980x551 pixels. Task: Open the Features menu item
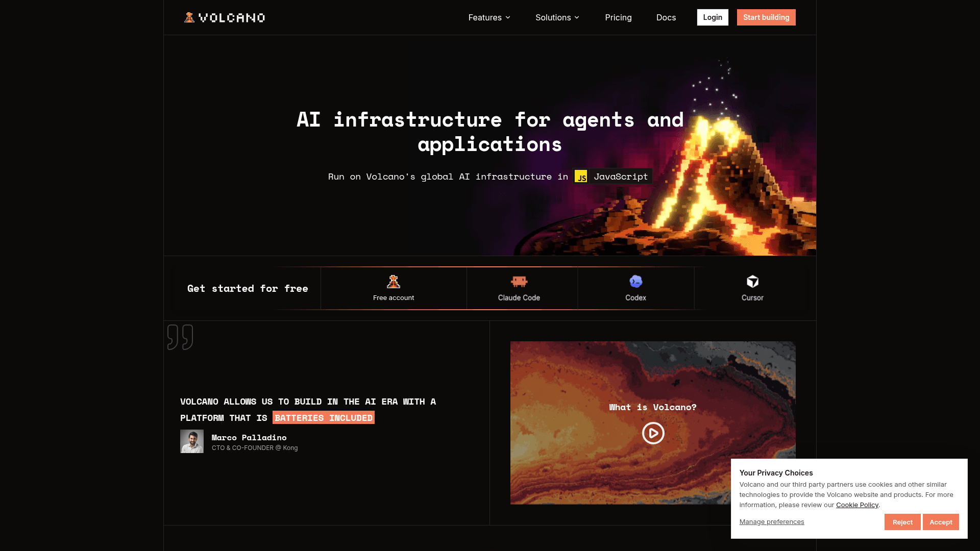pyautogui.click(x=489, y=17)
